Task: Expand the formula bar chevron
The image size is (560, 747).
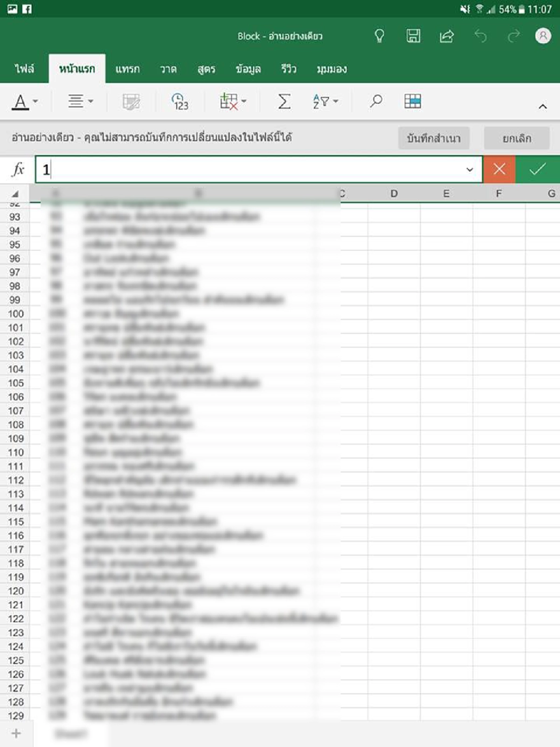Action: pyautogui.click(x=469, y=169)
